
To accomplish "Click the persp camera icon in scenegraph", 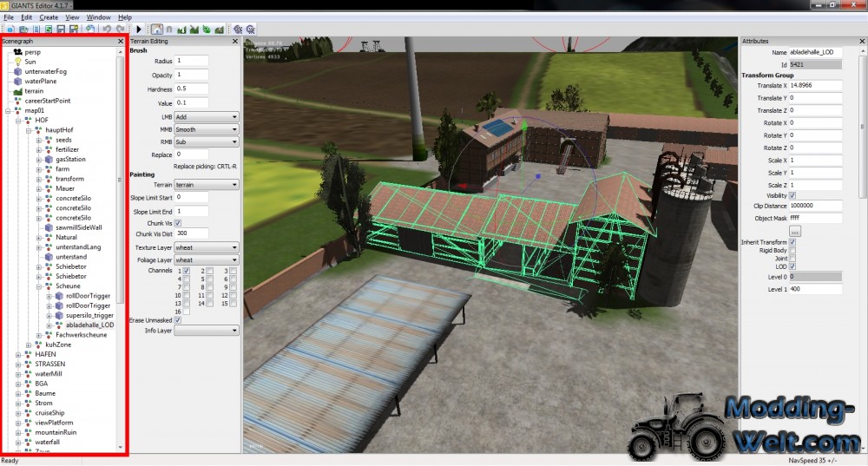I will point(16,52).
